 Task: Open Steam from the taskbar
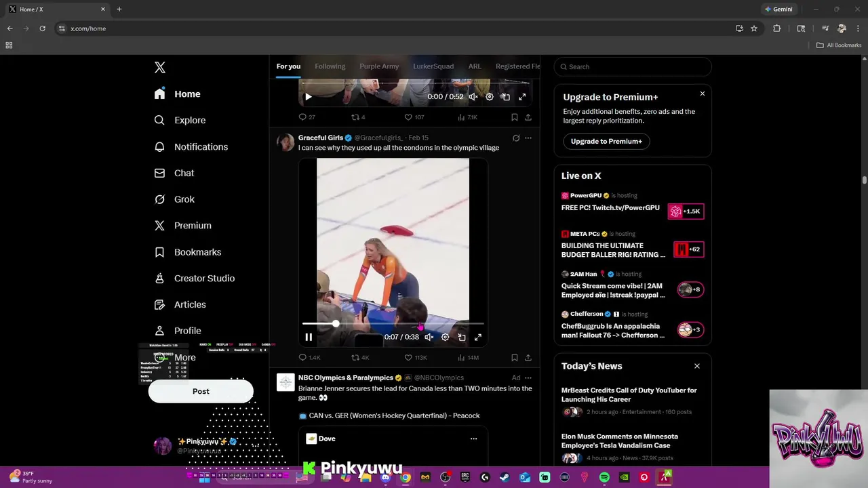(x=505, y=477)
